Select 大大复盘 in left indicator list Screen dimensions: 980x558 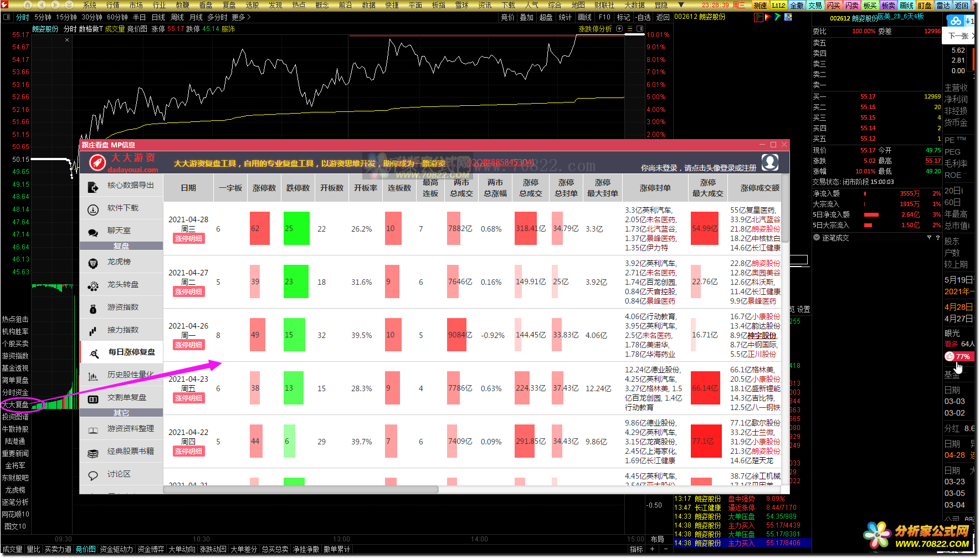tap(16, 405)
